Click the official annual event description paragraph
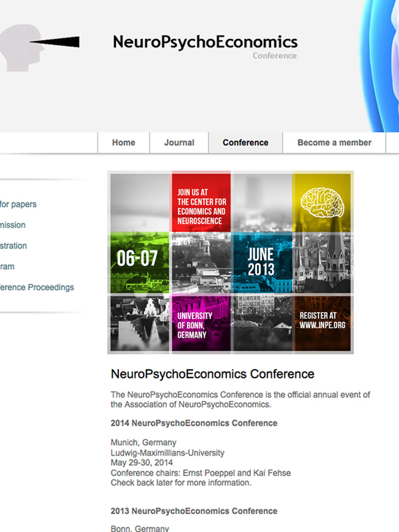 coord(240,399)
